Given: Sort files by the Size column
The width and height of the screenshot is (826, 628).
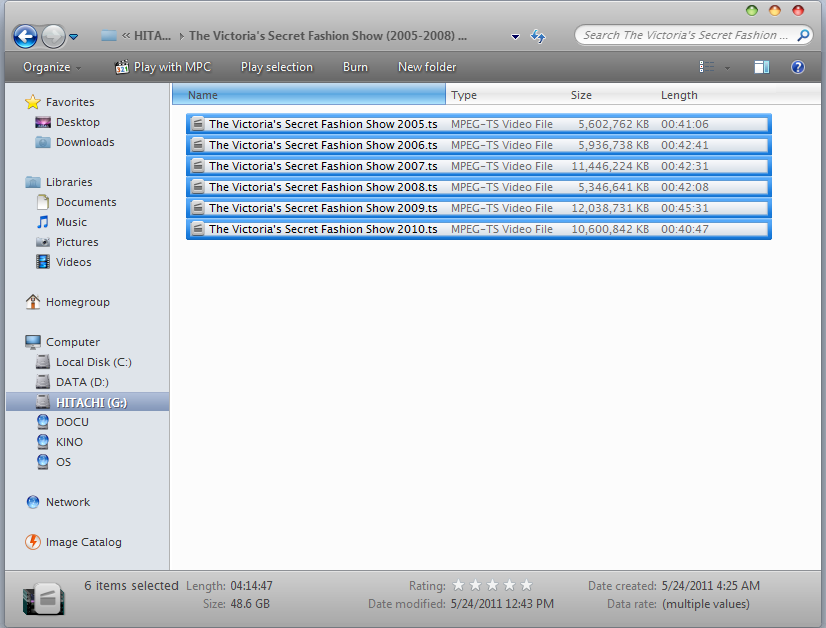Looking at the screenshot, I should click(611, 95).
